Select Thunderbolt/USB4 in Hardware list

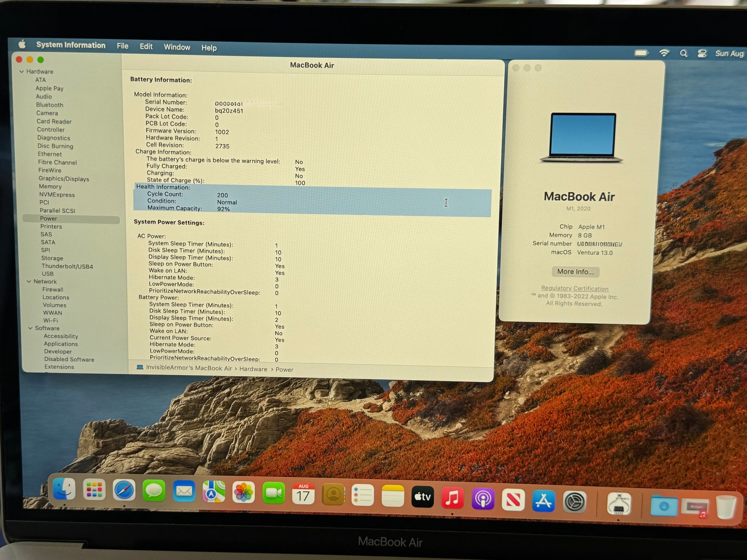click(67, 266)
